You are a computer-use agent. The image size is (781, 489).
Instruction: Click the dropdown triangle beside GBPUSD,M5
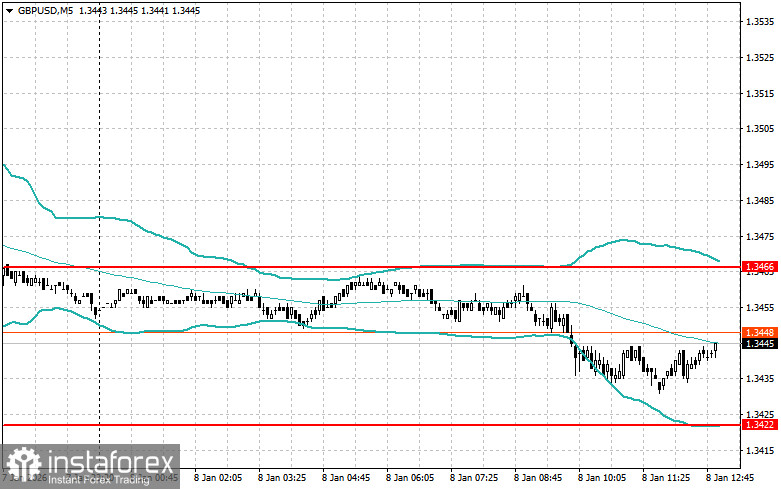pyautogui.click(x=9, y=10)
